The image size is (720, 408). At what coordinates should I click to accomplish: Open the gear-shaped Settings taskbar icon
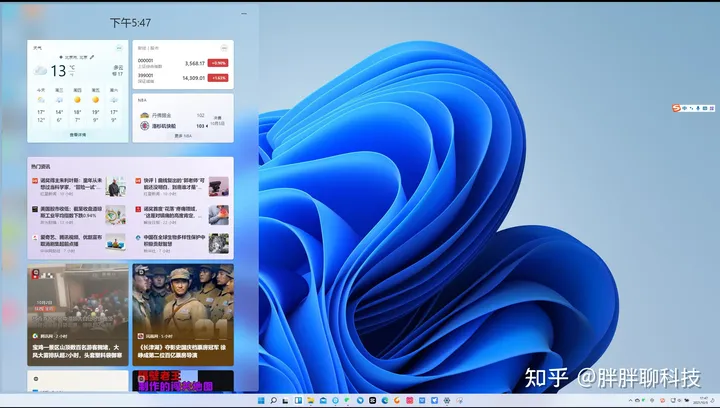coord(447,401)
